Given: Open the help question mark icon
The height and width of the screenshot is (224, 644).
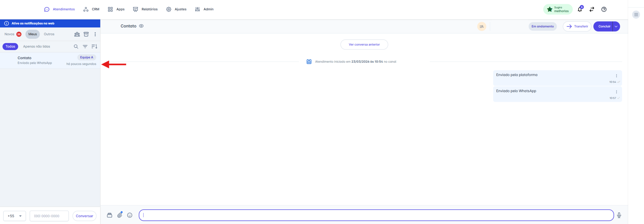Looking at the screenshot, I should pos(604,10).
